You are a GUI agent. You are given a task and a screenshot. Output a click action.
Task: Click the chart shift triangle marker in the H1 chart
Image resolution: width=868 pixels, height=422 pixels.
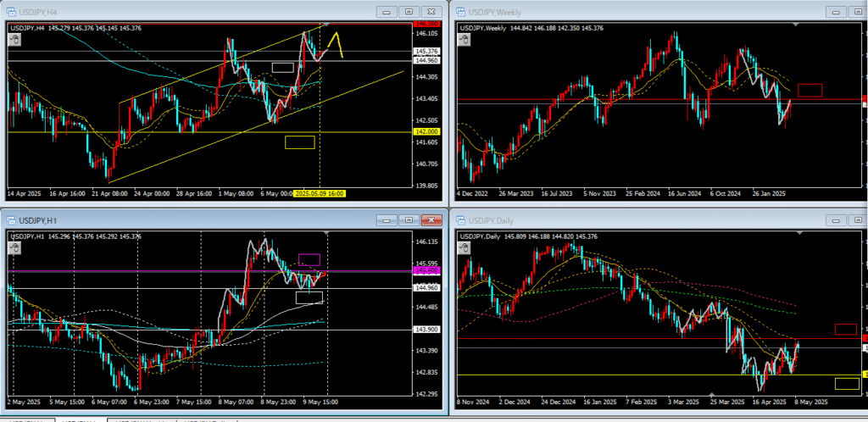[327, 233]
